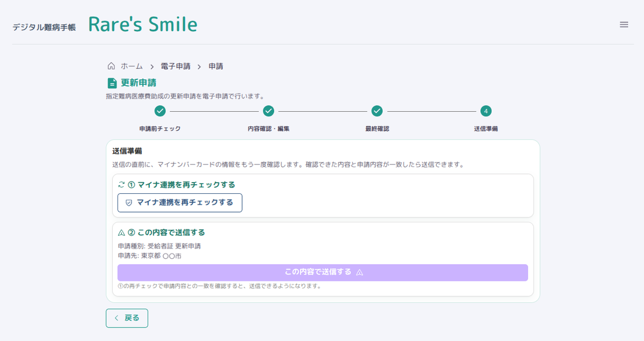Open the hamburger menu icon

point(624,25)
